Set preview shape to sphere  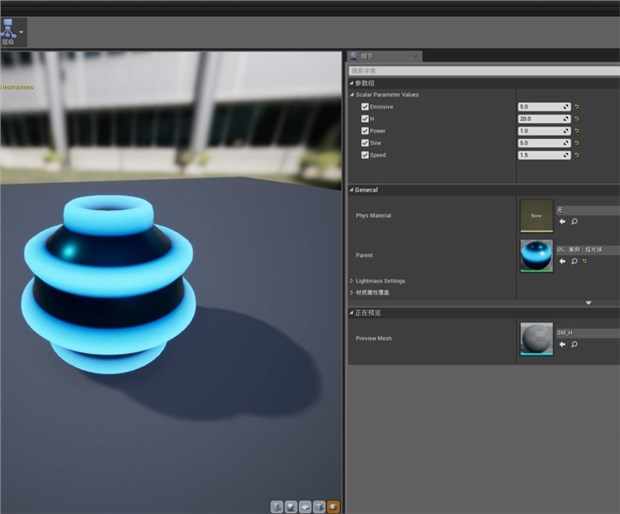pyautogui.click(x=291, y=506)
